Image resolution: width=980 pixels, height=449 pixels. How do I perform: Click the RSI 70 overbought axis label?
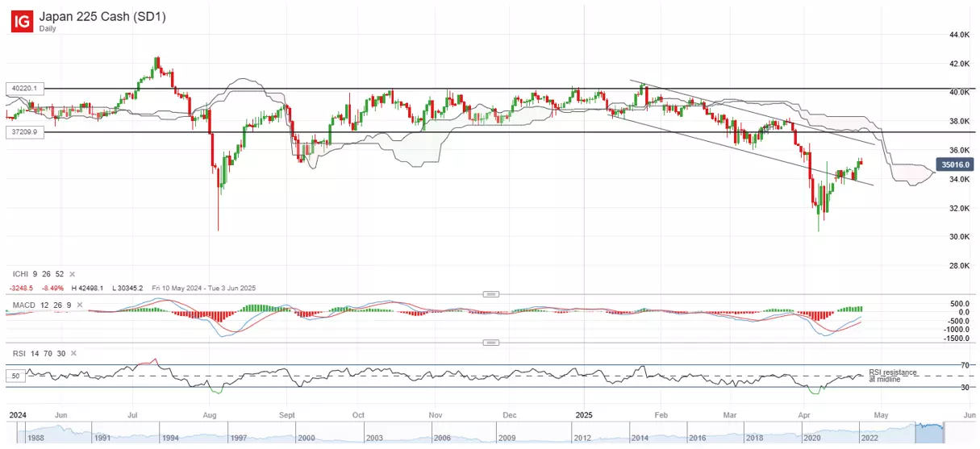965,365
